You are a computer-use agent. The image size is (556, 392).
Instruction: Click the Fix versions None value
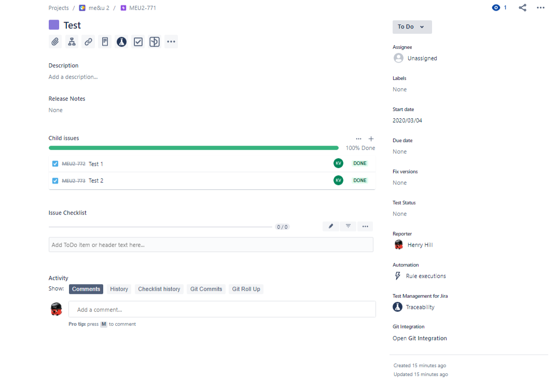(399, 183)
